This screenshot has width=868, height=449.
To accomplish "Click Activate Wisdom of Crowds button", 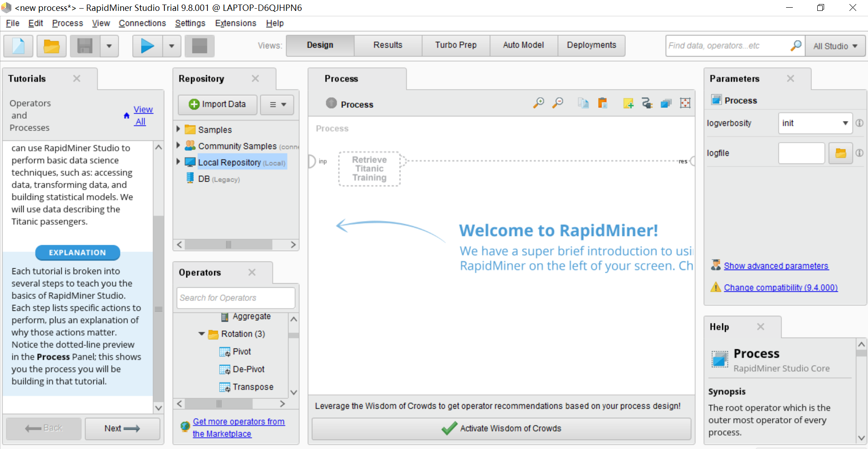I will [x=501, y=428].
